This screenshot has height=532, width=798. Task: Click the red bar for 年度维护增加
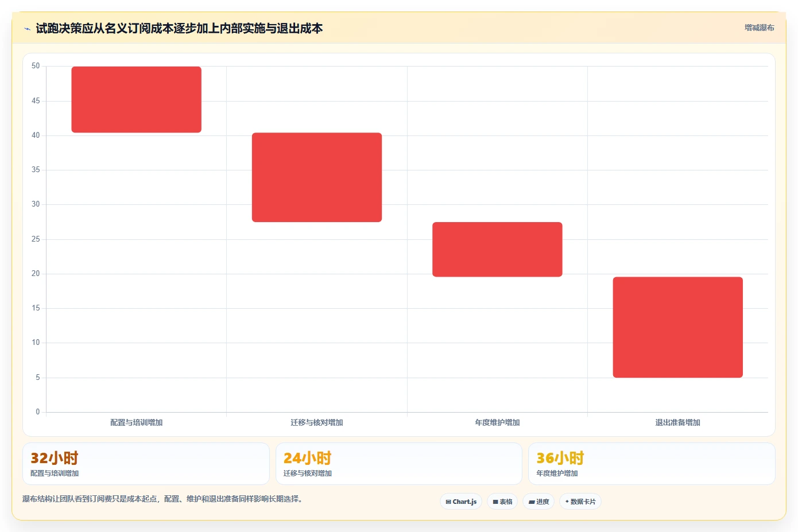tap(497, 250)
